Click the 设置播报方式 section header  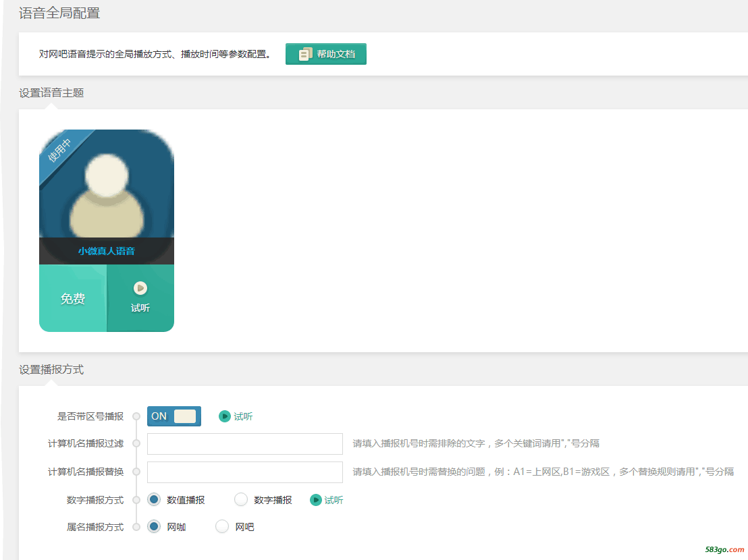(x=51, y=370)
